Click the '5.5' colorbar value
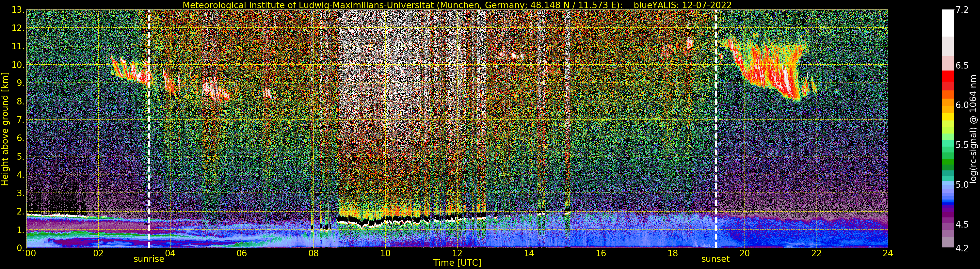The height and width of the screenshot is (269, 980). pos(962,145)
